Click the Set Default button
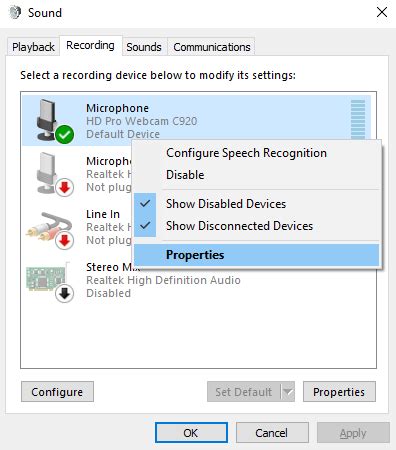 coord(244,392)
